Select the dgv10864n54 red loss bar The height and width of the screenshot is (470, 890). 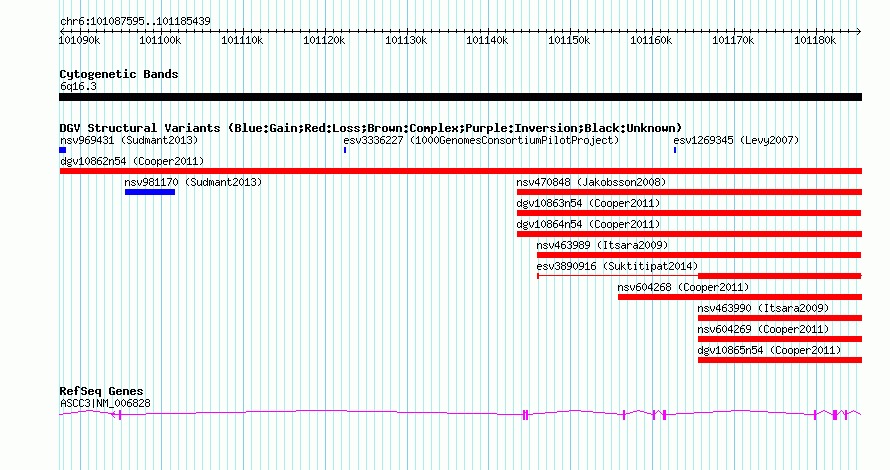[690, 234]
